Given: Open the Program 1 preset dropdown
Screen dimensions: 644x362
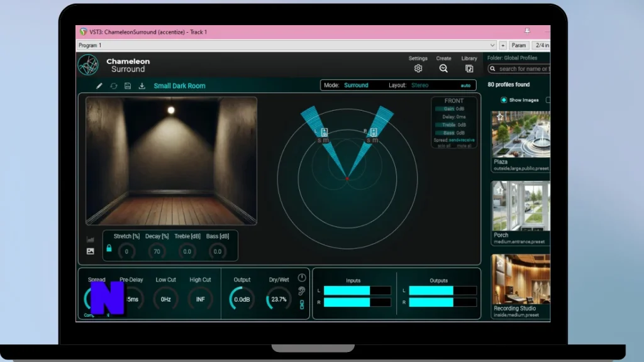Looking at the screenshot, I should coord(287,45).
